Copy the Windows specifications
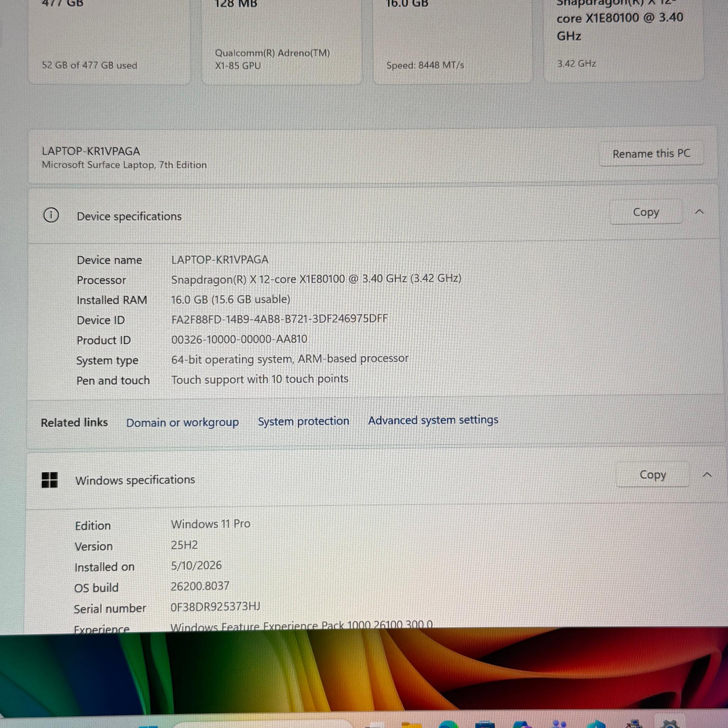Image resolution: width=728 pixels, height=728 pixels. pos(653,475)
